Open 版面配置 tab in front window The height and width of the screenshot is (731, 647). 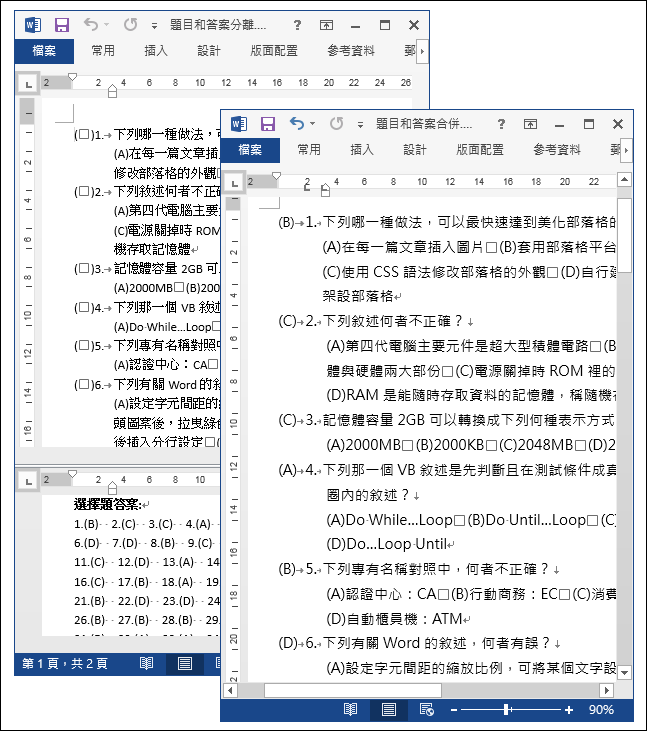(x=480, y=150)
